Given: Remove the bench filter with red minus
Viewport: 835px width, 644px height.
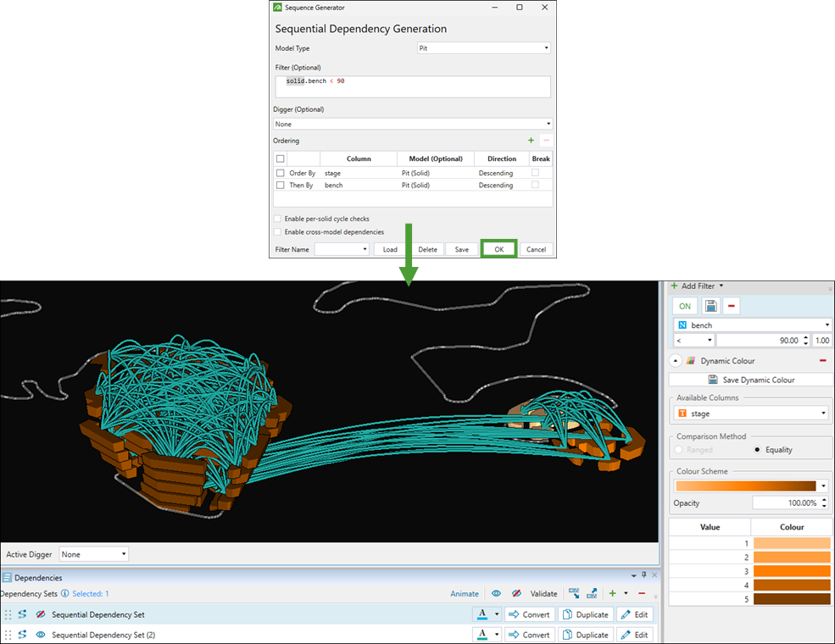Looking at the screenshot, I should point(731,306).
